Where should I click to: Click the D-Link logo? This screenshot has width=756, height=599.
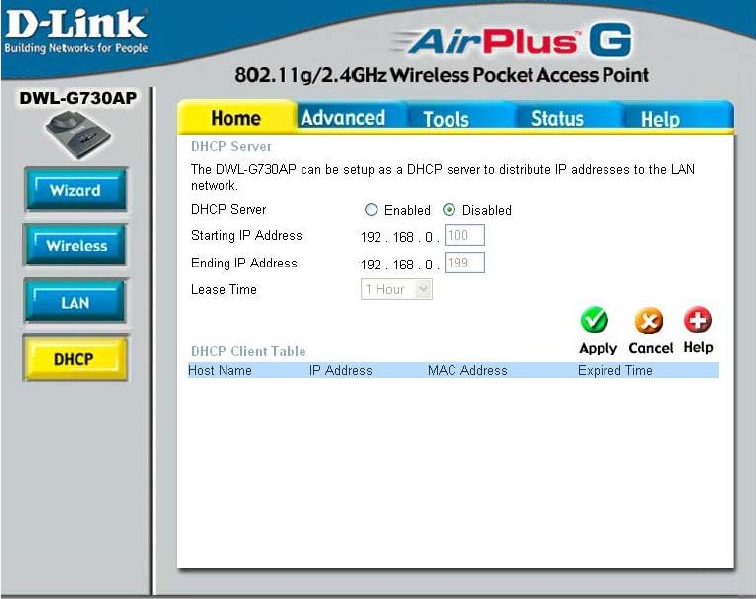coord(76,31)
